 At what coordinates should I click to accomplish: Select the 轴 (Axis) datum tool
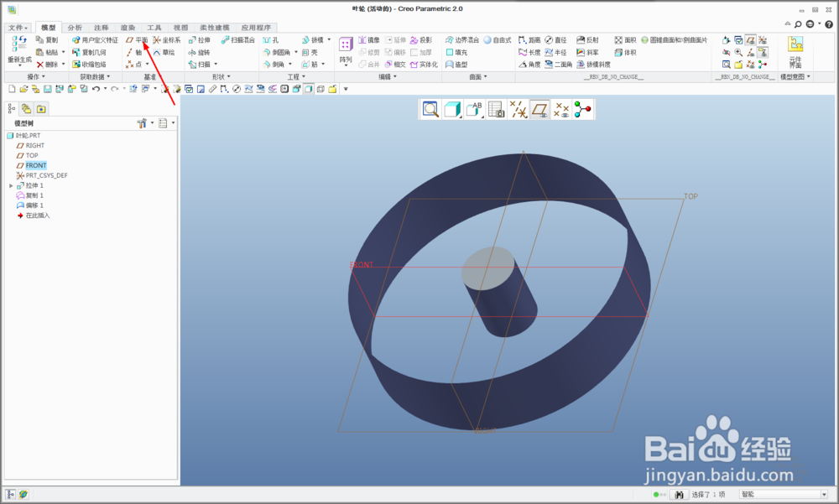pyautogui.click(x=133, y=53)
